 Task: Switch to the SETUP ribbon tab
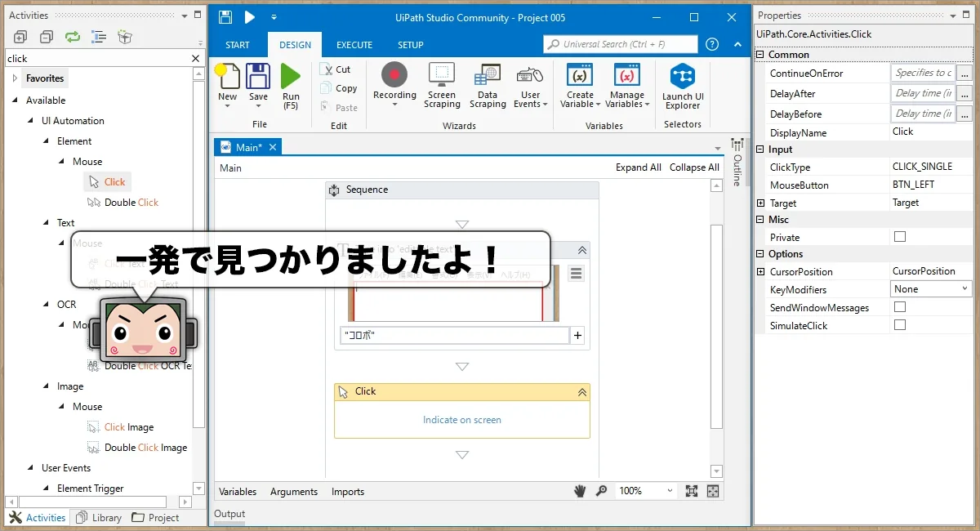411,45
